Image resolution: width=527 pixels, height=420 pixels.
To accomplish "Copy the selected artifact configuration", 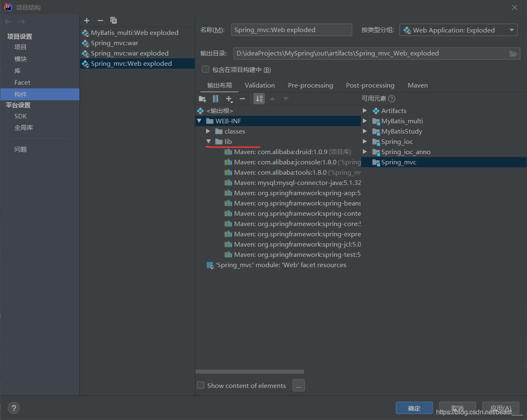I will 114,21.
